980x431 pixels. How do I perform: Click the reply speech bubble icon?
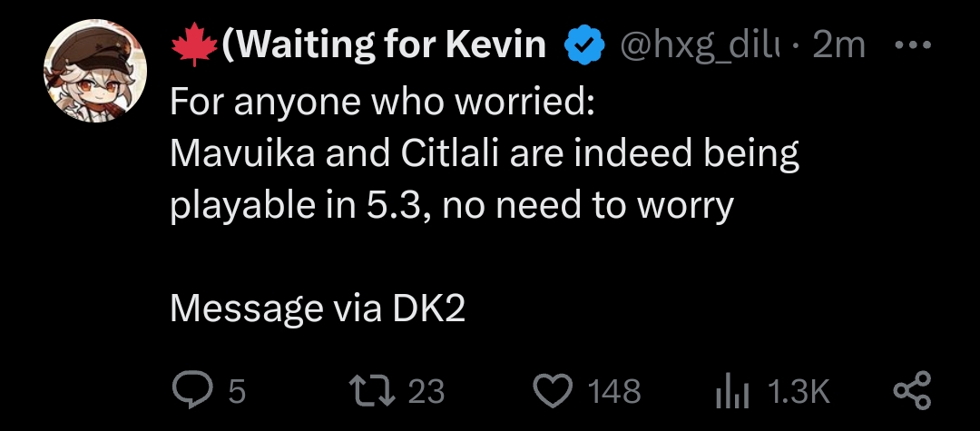[191, 391]
